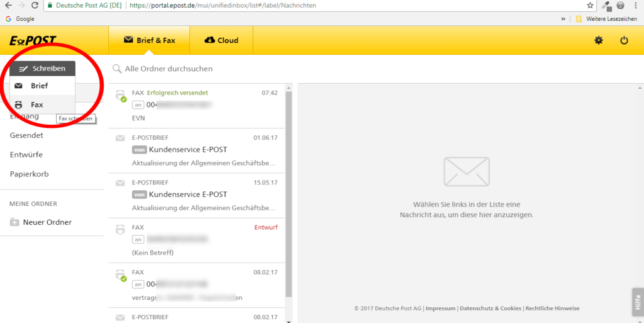Bookmark page with star icon
644x323 pixels.
(590, 5)
